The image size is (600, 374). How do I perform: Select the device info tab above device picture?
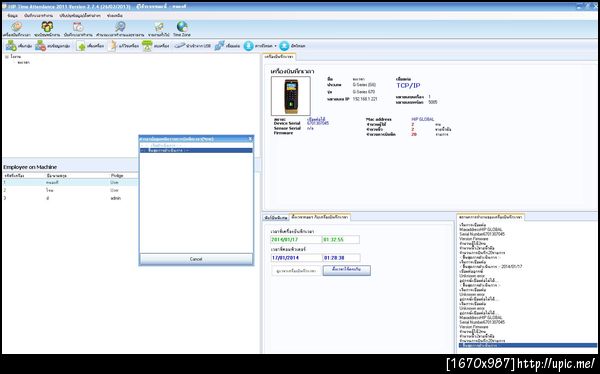click(x=279, y=57)
